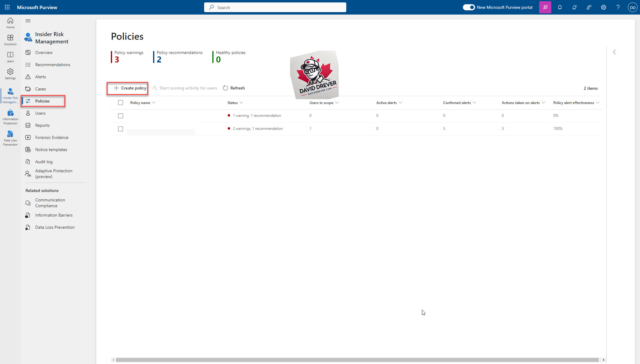Click Start scoring activity for users
Screen dimensions: 640x364
pyautogui.click(x=185, y=88)
